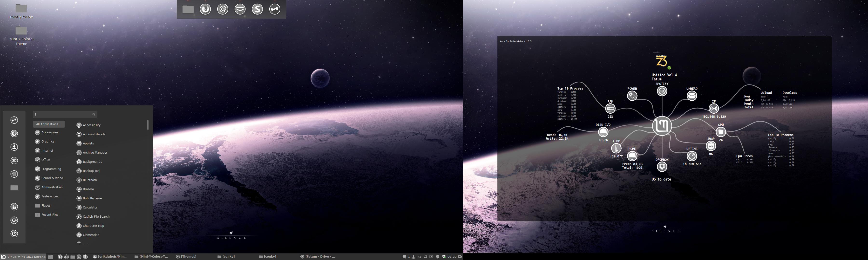Open the network tray icon
Image resolution: width=868 pixels, height=260 pixels.
click(x=420, y=257)
